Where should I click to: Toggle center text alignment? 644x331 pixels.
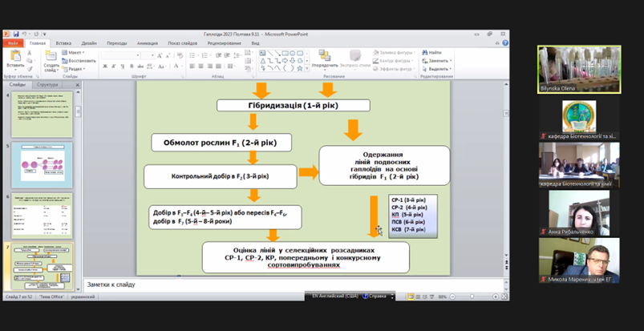200,66
